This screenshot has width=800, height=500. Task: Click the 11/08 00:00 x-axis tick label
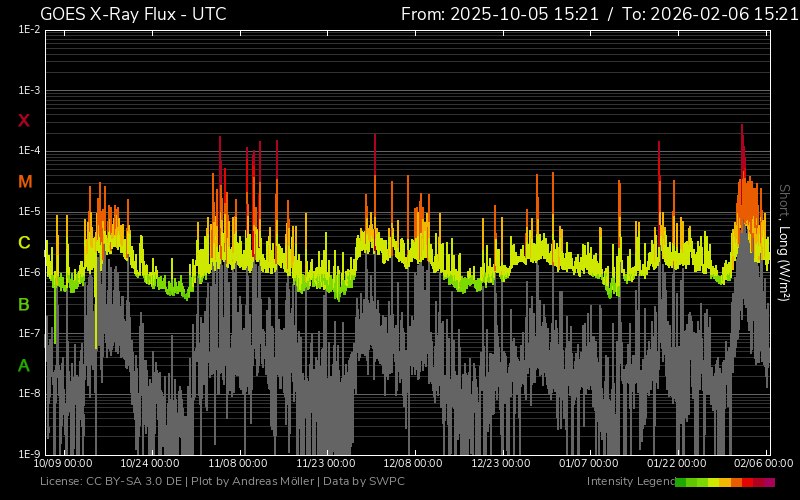pyautogui.click(x=238, y=463)
